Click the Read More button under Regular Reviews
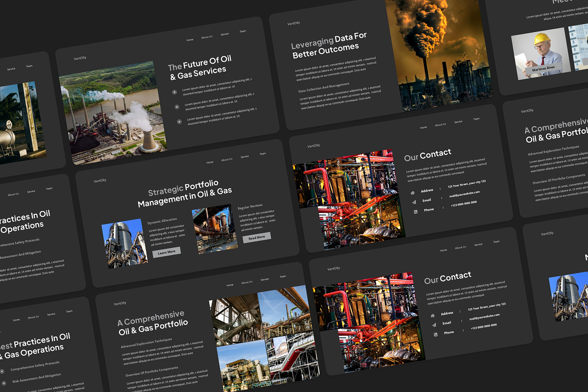This screenshot has height=392, width=588. pos(257,238)
